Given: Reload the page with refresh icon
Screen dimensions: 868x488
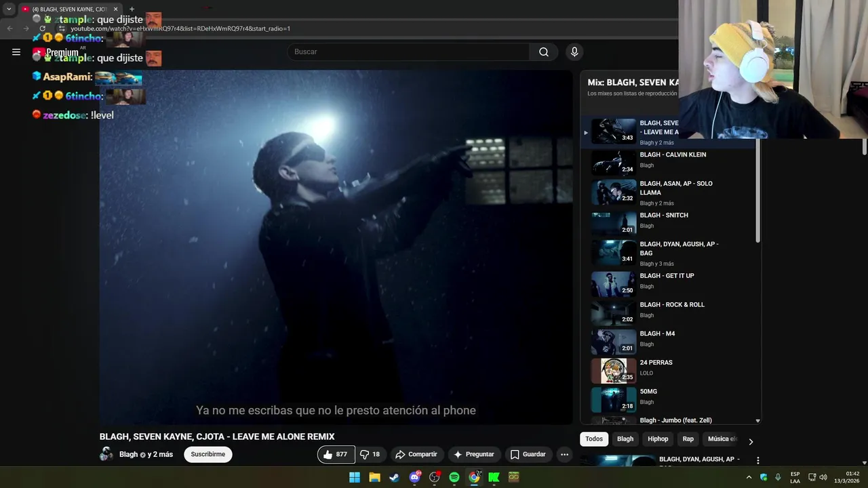Looking at the screenshot, I should 42,28.
